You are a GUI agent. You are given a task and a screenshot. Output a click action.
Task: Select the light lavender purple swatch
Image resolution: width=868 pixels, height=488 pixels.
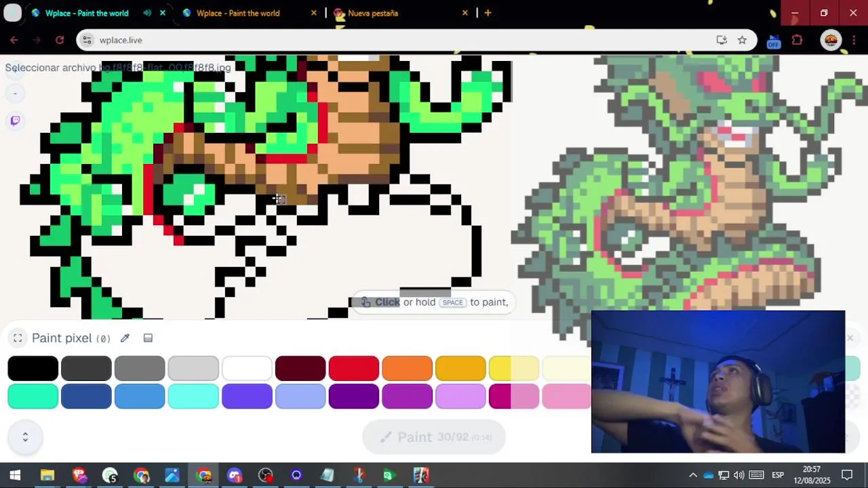[x=461, y=396]
